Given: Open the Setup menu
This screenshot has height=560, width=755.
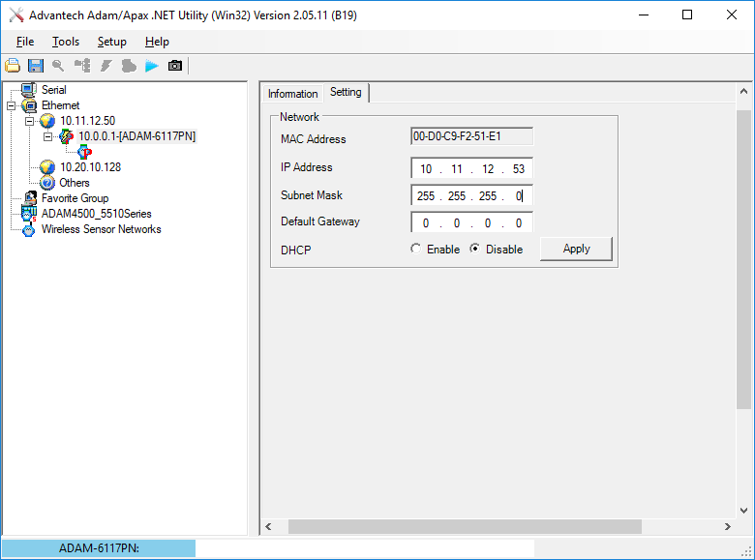Looking at the screenshot, I should tap(111, 42).
